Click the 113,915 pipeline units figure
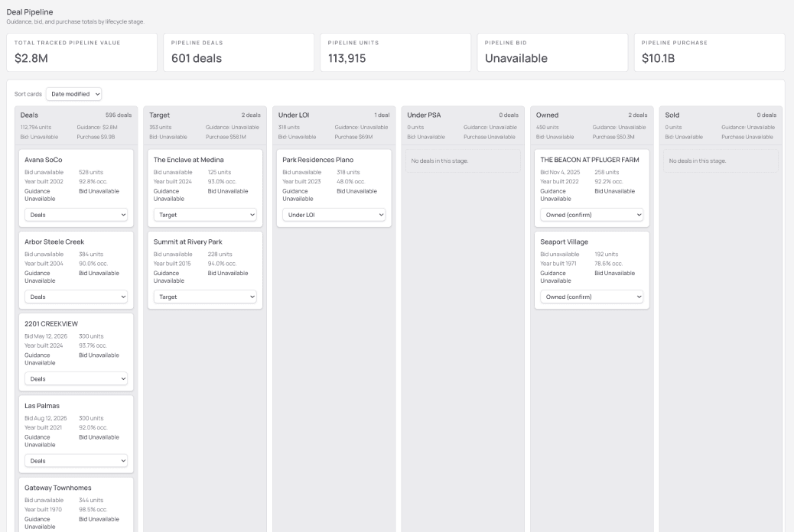 347,58
